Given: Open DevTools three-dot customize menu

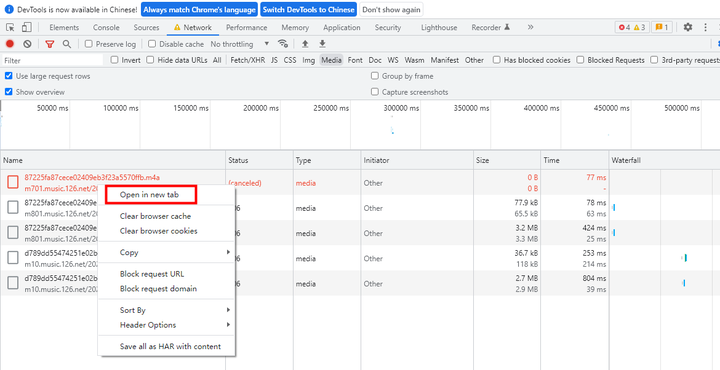Looking at the screenshot, I should (x=706, y=28).
